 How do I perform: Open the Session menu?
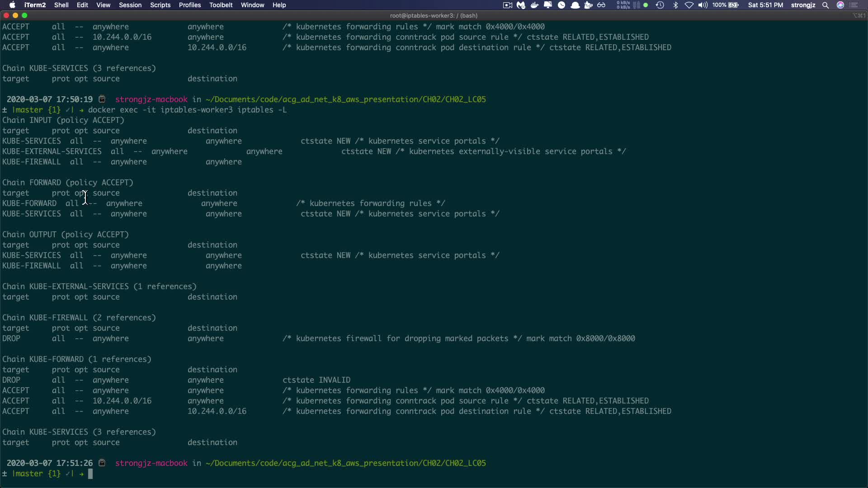pos(130,5)
